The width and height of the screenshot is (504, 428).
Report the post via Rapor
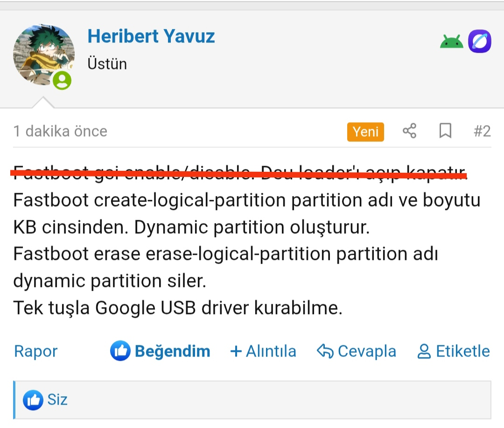coord(35,351)
